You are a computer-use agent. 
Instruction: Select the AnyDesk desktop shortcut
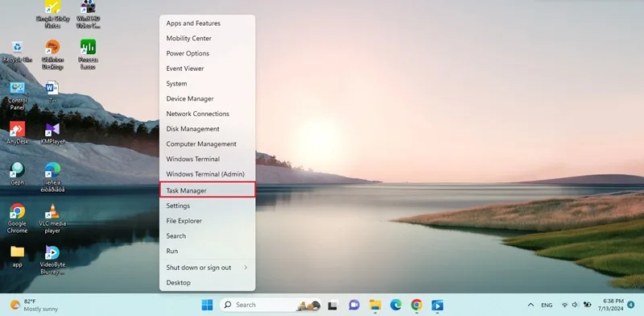coord(17,133)
